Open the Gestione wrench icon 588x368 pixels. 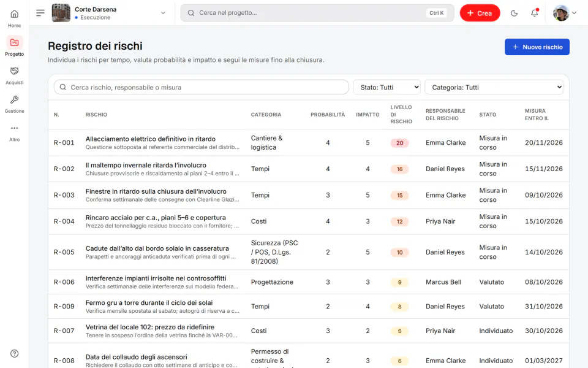click(14, 99)
